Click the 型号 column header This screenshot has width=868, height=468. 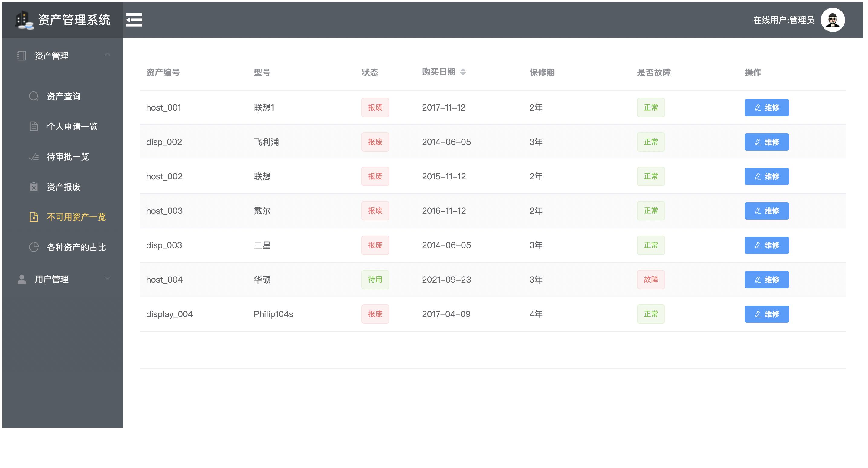(x=262, y=72)
